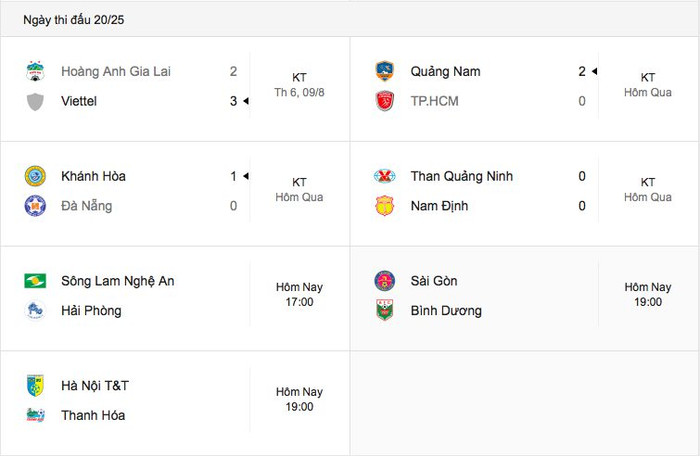This screenshot has width=700, height=456.
Task: Click the red TP.HCM club logo
Action: click(384, 101)
